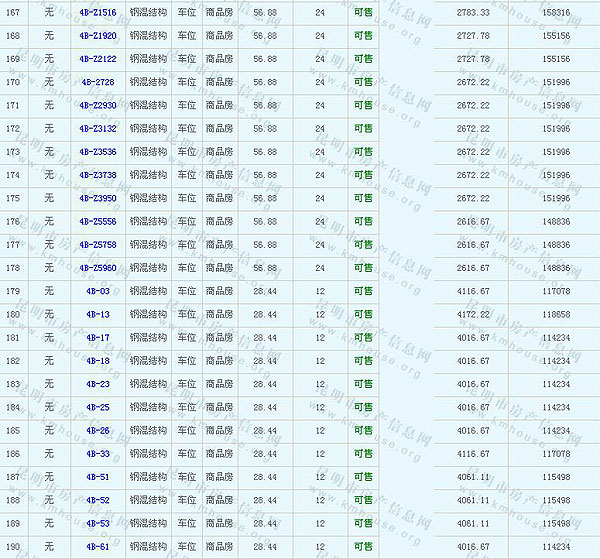The image size is (600, 559).
Task: Click unit 4B-17 link
Action: [x=98, y=338]
